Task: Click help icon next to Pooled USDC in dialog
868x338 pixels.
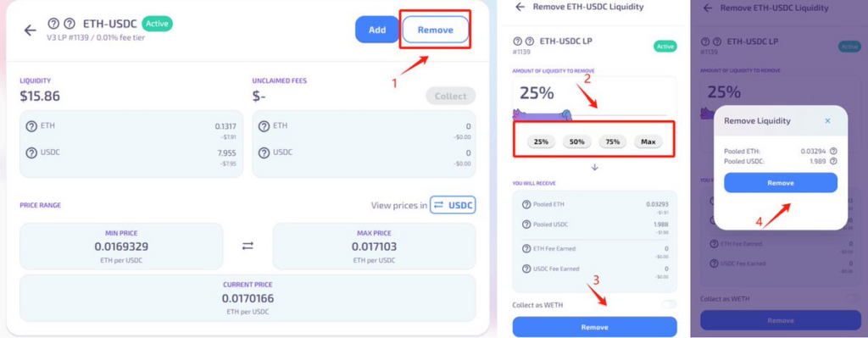Action: click(x=833, y=161)
